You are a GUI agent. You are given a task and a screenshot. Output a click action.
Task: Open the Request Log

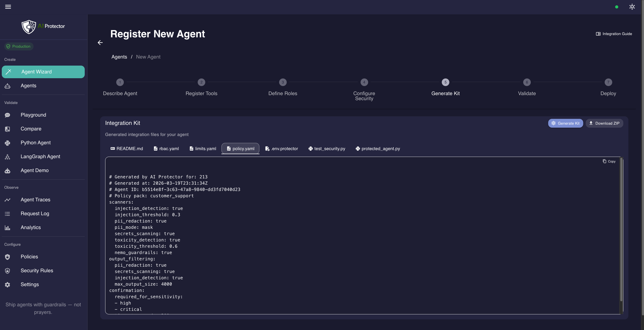(x=35, y=213)
